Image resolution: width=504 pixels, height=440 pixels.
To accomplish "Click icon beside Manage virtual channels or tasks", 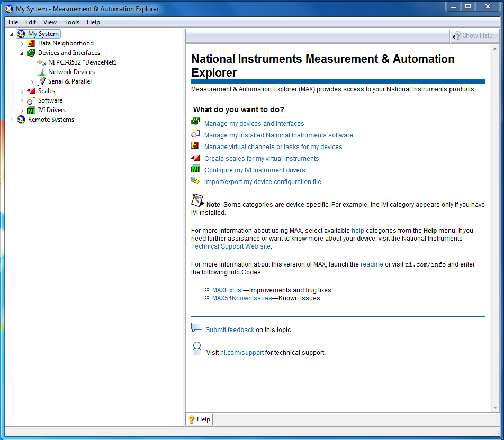I will [195, 145].
